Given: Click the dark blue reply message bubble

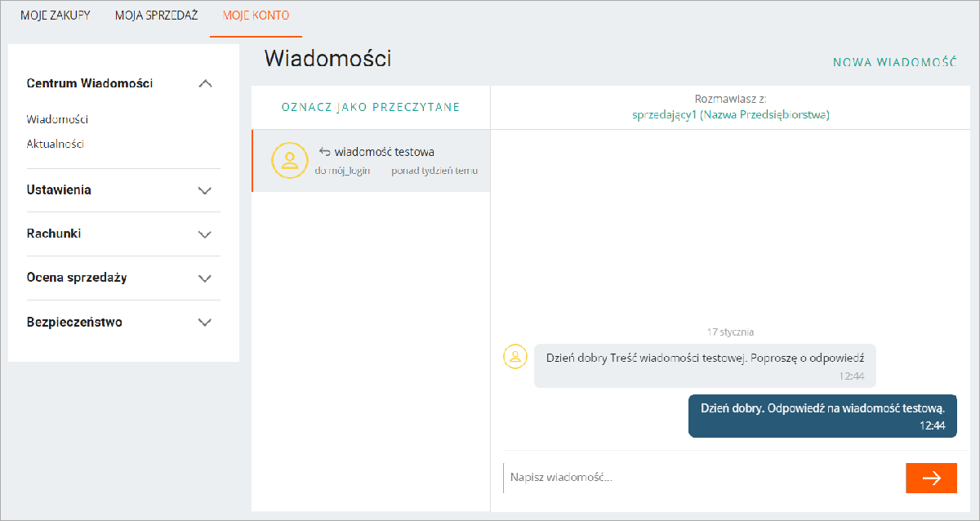Looking at the screenshot, I should [822, 416].
